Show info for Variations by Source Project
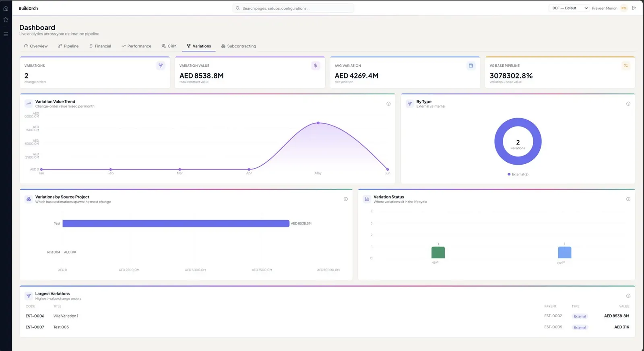 coord(346,199)
